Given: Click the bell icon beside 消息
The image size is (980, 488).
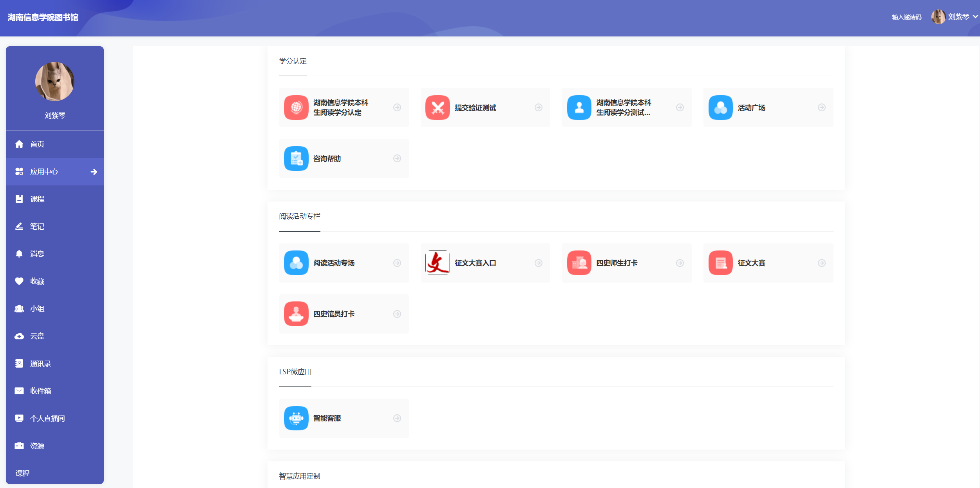Looking at the screenshot, I should (19, 254).
